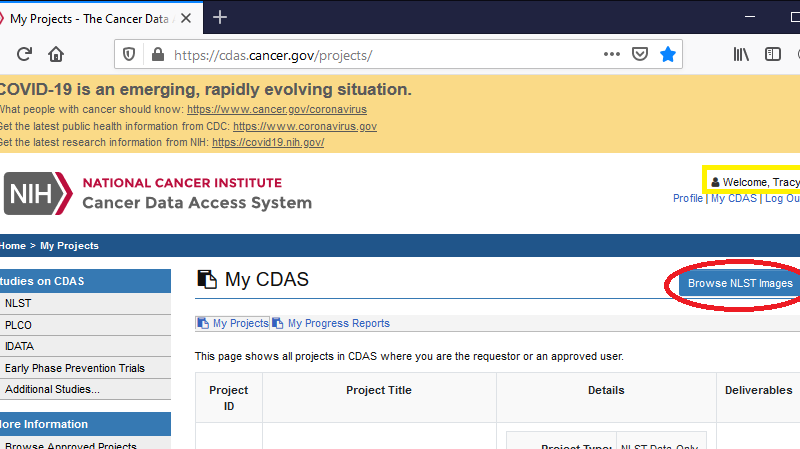Minimize the browser window
Viewport: 800px width, 449px height.
click(x=750, y=17)
